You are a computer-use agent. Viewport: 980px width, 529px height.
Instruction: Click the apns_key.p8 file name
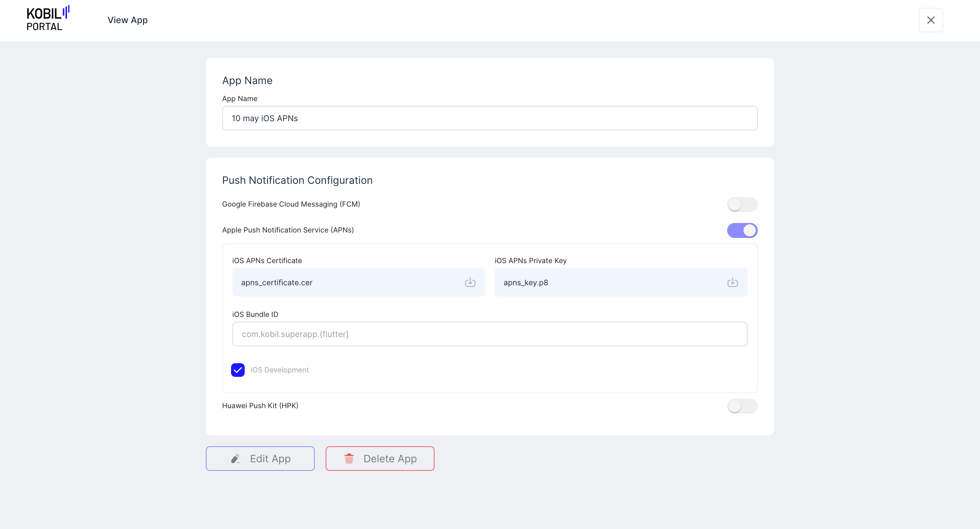[x=525, y=283]
